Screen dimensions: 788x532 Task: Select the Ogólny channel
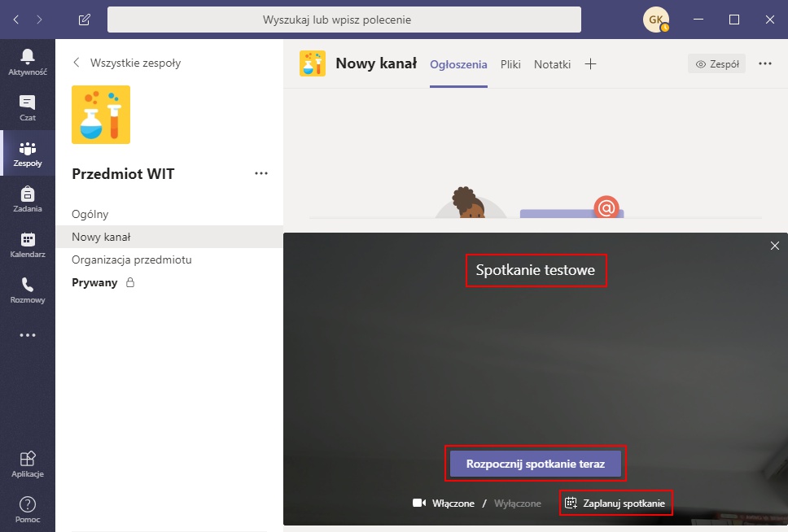(169, 214)
